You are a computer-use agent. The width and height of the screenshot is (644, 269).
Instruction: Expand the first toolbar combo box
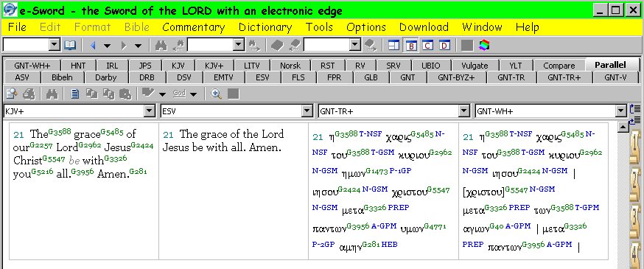55,45
